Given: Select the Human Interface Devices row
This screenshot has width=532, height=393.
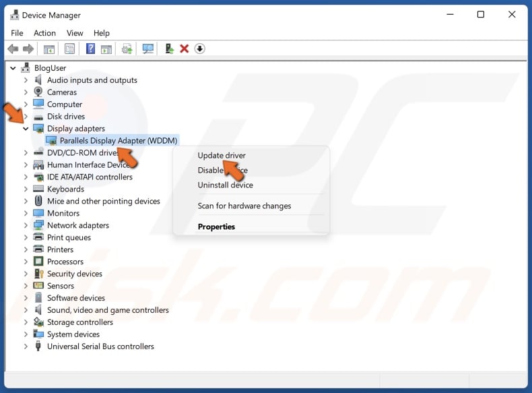Looking at the screenshot, I should (88, 164).
